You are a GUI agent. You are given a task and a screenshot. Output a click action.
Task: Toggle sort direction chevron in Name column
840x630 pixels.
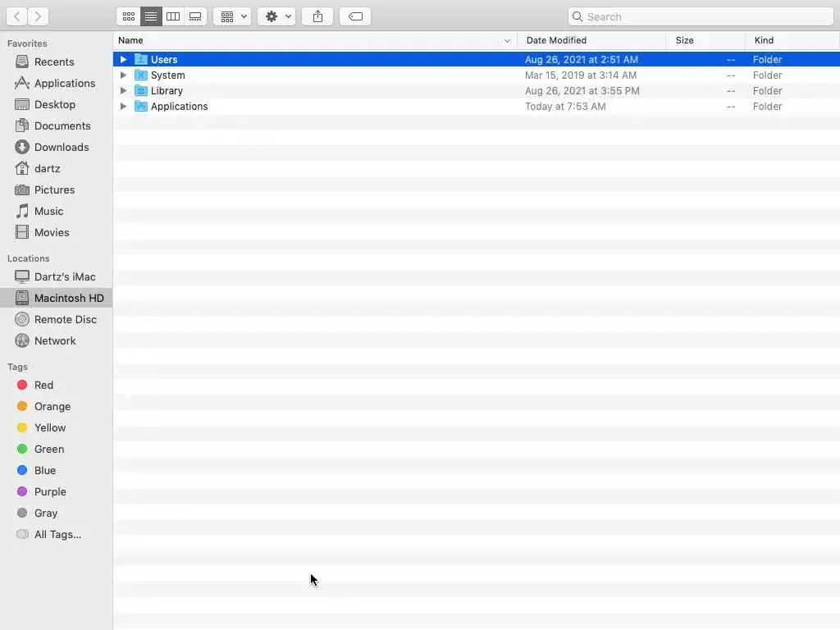coord(507,41)
